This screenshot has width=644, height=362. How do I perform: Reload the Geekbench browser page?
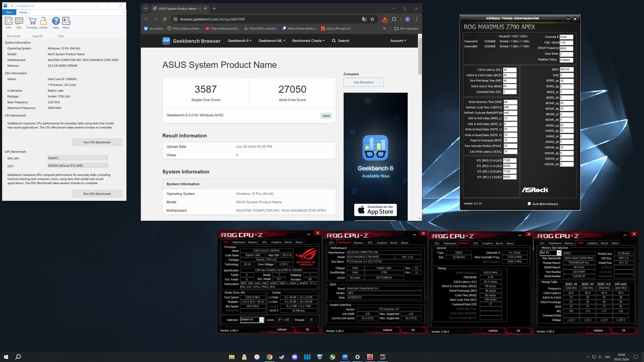tap(165, 19)
